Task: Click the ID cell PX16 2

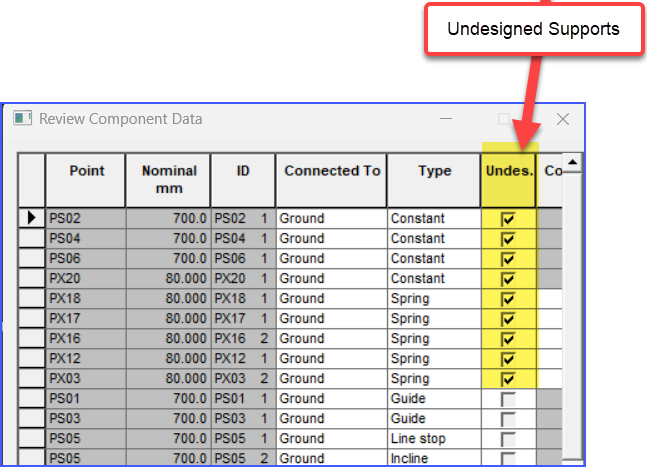Action: click(243, 338)
